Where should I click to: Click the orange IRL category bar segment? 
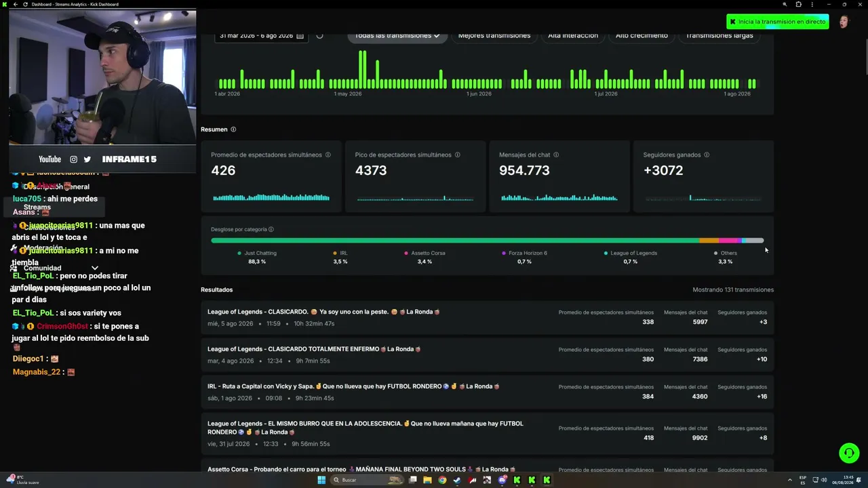pyautogui.click(x=709, y=241)
